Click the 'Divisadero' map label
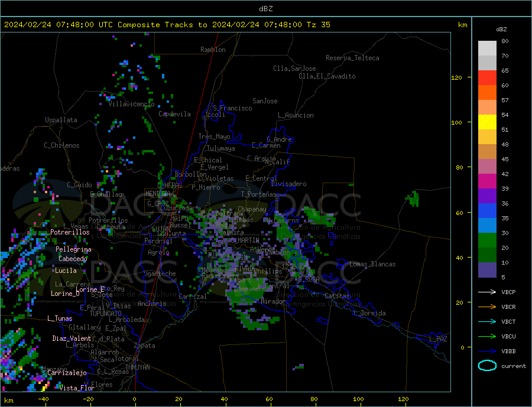532x407 pixels. 288,184
